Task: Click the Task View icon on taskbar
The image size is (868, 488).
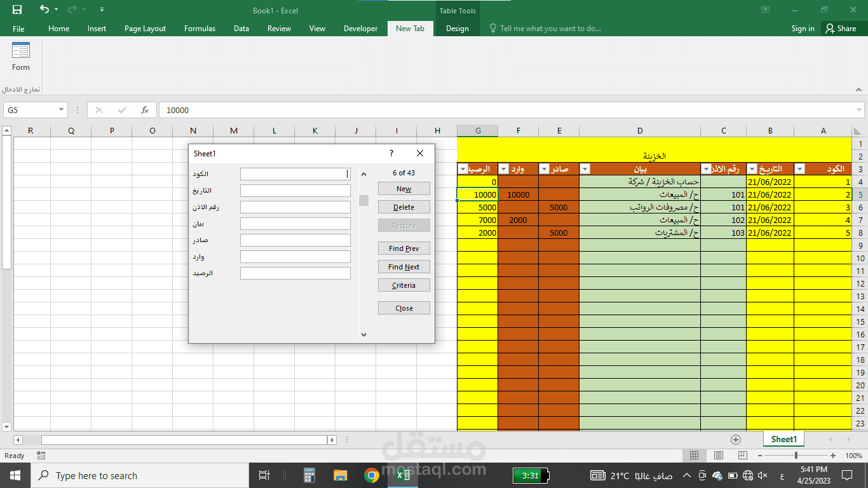Action: click(264, 475)
